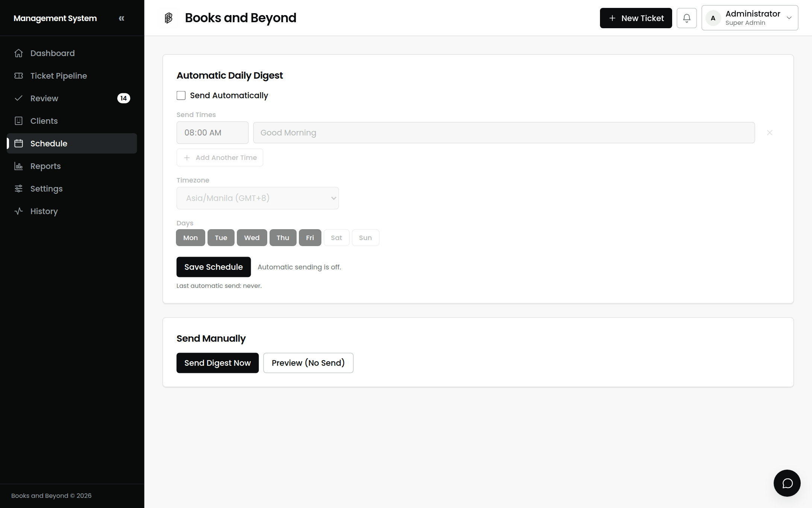The width and height of the screenshot is (812, 508).
Task: Enable the Sun day button
Action: point(365,238)
